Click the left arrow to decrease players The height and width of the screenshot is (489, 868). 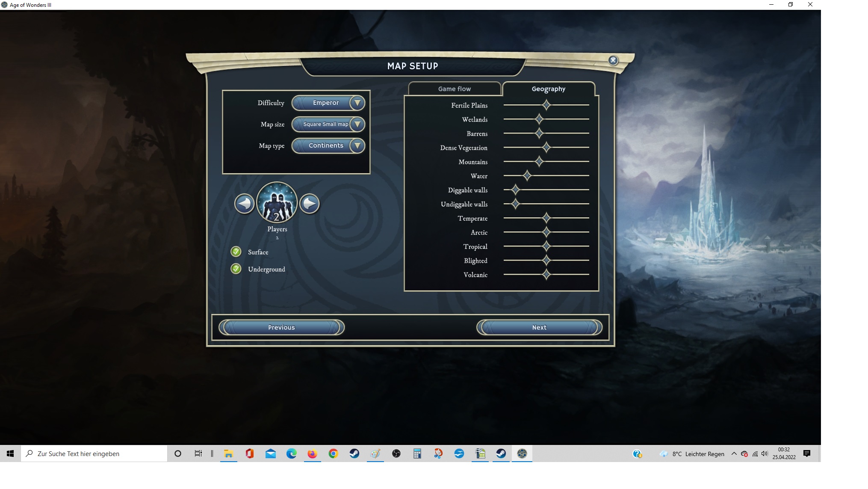pos(244,204)
